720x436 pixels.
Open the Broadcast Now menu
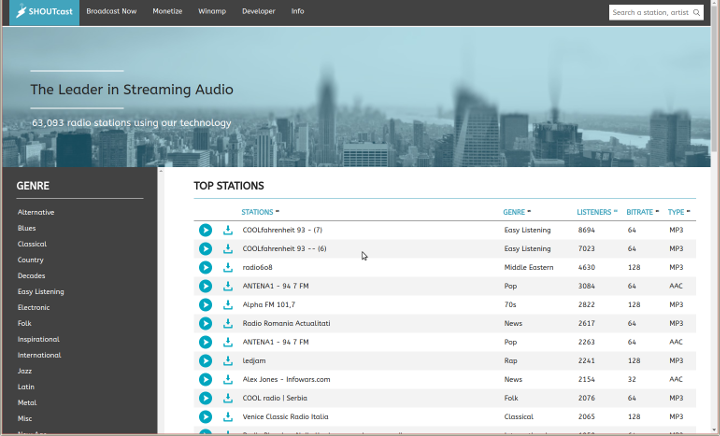[x=112, y=11]
